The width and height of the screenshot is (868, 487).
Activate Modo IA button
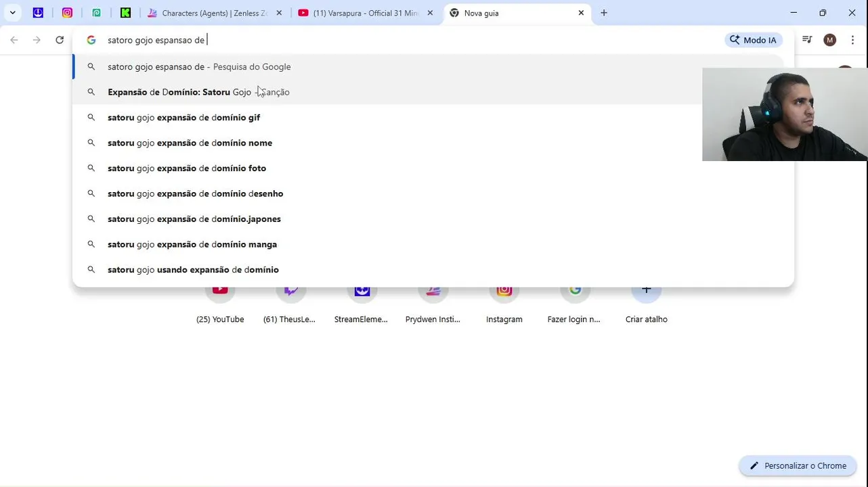click(x=754, y=40)
